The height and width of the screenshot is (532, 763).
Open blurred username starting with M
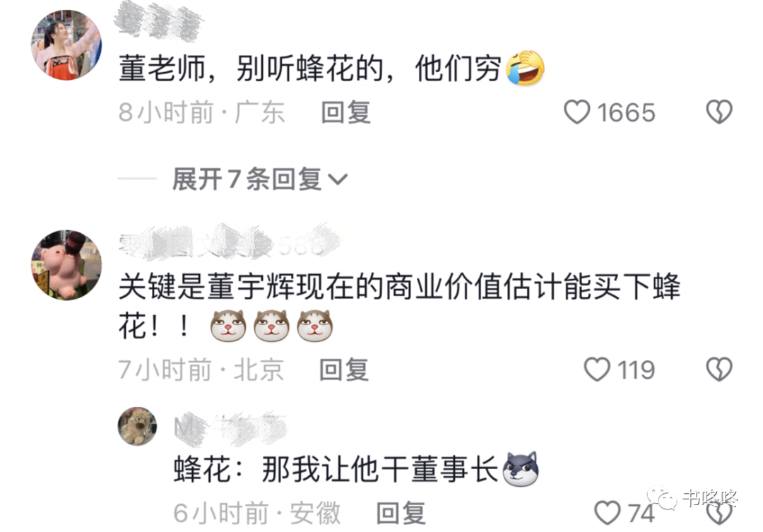230,428
